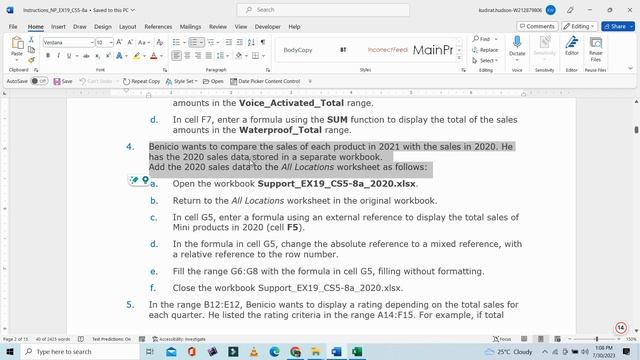Image resolution: width=640 pixels, height=360 pixels.
Task: Sort paragraph text A to Z
Action: tap(251, 42)
